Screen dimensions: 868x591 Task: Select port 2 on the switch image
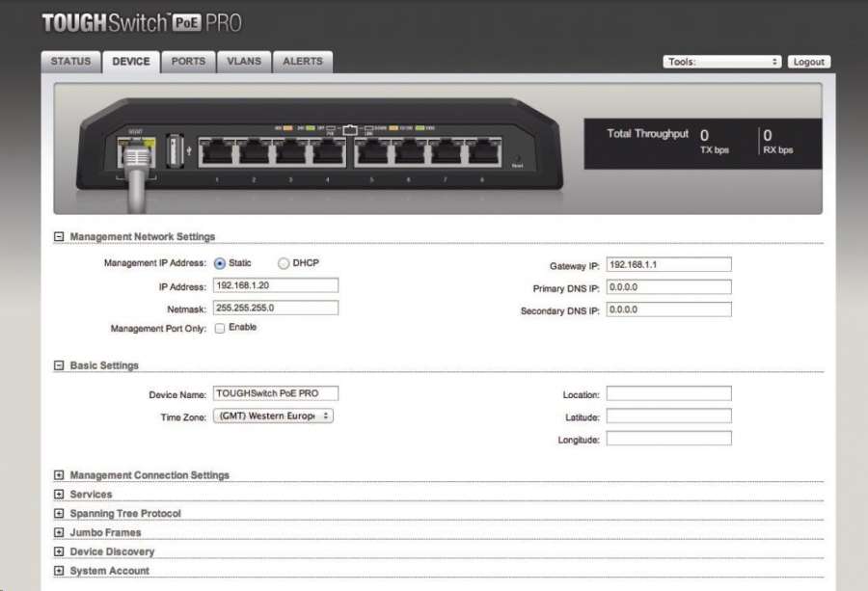254,152
